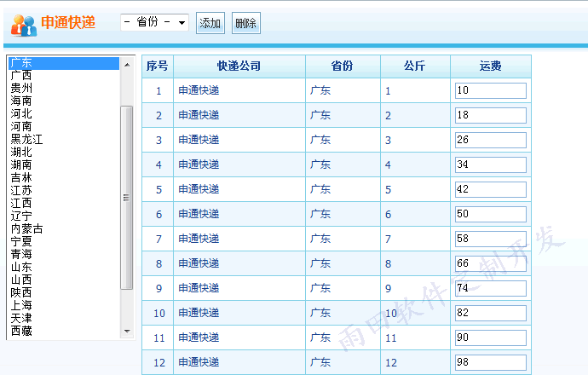The image size is (588, 375).
Task: Select 江苏 in the province list
Action: [x=64, y=191]
